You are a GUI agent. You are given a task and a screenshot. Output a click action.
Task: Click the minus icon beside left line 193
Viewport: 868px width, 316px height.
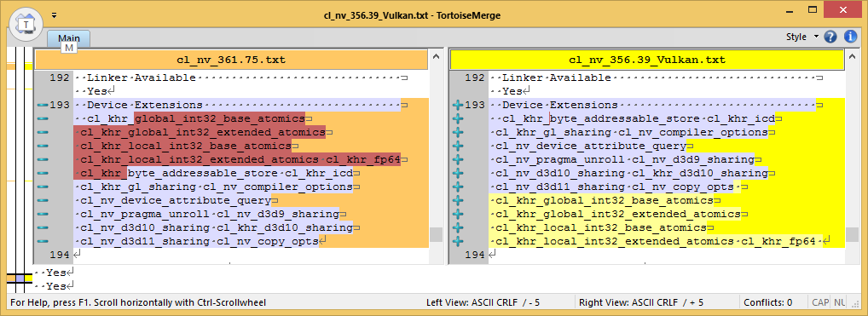click(42, 105)
